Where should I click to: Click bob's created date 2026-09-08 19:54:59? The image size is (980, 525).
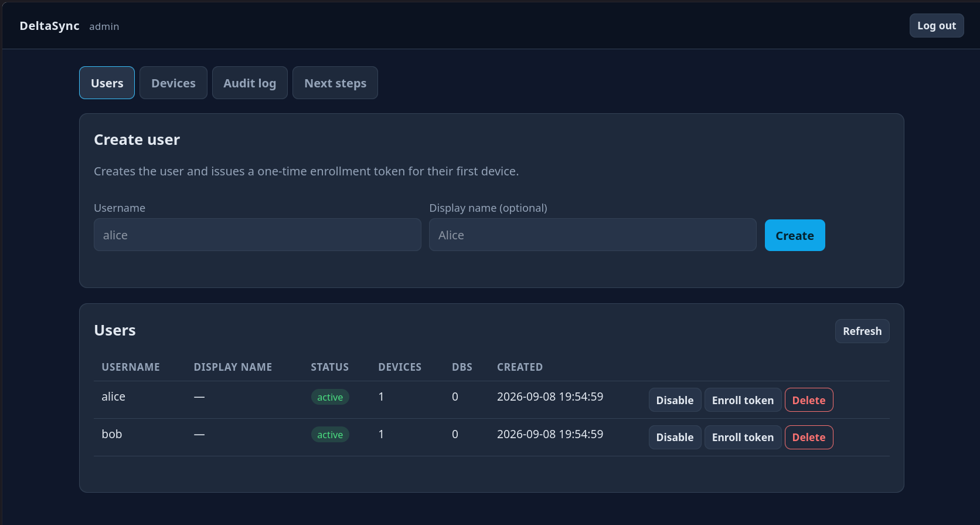click(550, 434)
